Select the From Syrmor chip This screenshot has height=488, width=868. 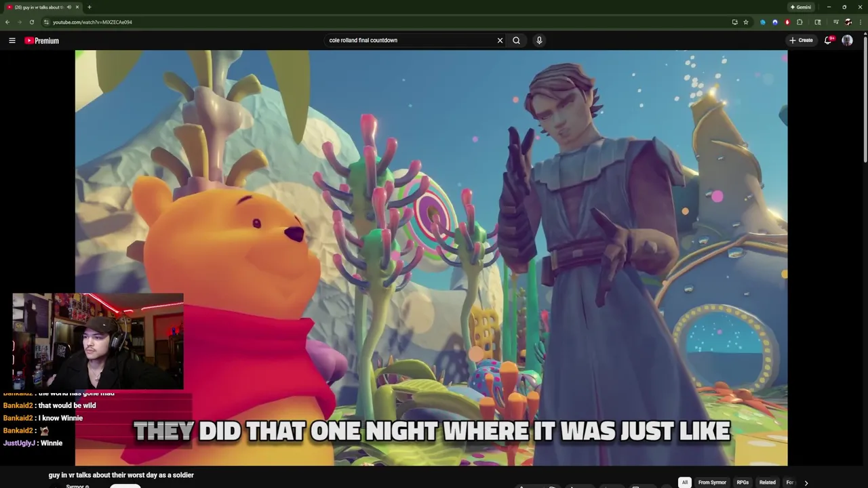pos(712,483)
